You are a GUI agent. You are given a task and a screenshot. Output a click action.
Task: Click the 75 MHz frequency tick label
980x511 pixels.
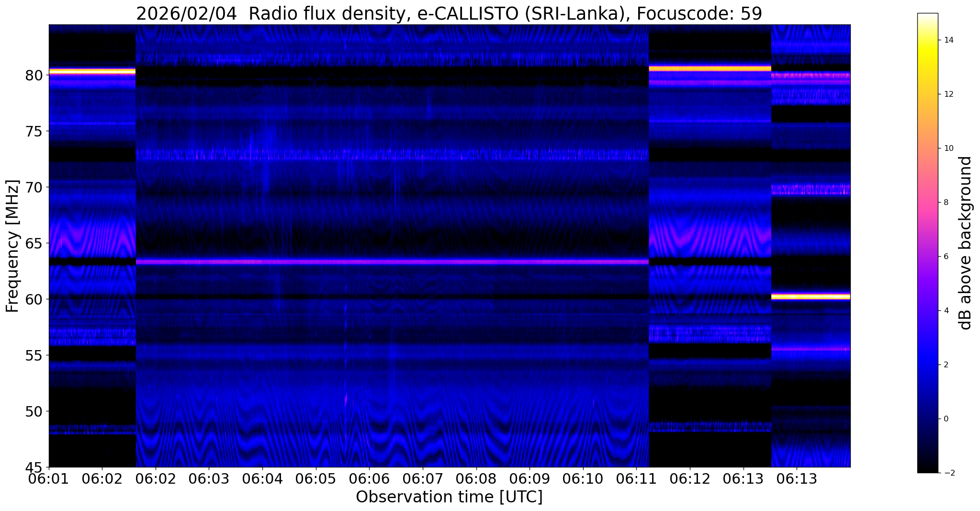coord(34,131)
